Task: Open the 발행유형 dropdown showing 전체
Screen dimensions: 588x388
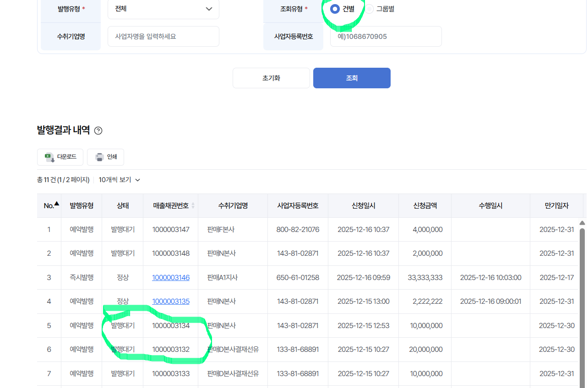Action: [163, 9]
